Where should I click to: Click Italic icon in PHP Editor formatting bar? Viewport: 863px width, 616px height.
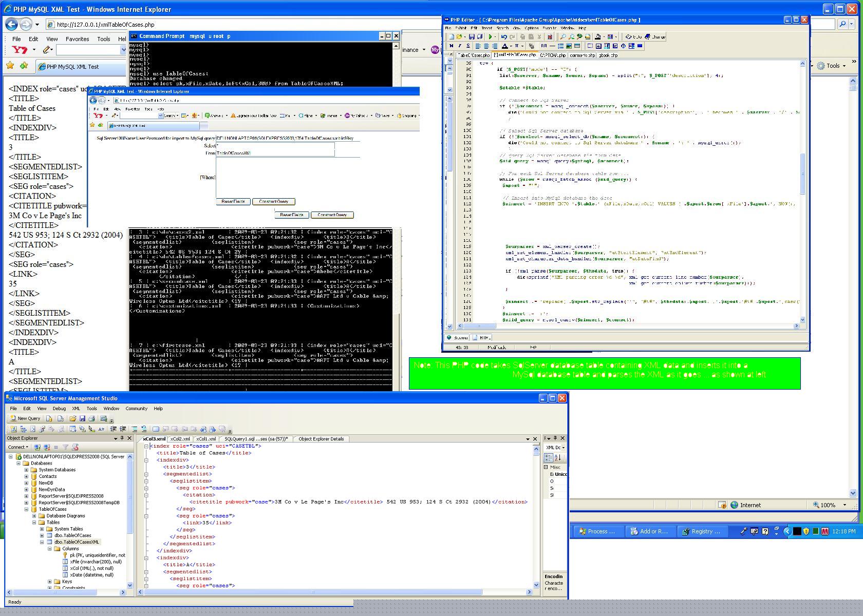pyautogui.click(x=460, y=46)
